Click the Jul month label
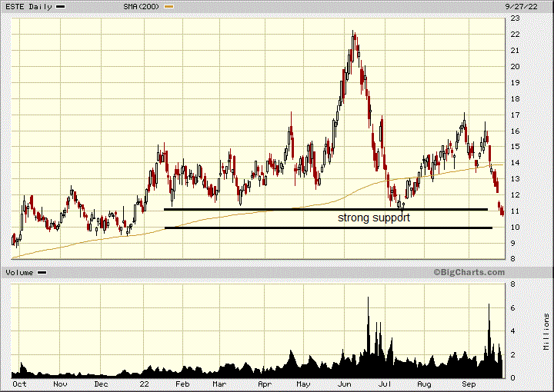Screen dimensions: 554x392 pos(385,384)
